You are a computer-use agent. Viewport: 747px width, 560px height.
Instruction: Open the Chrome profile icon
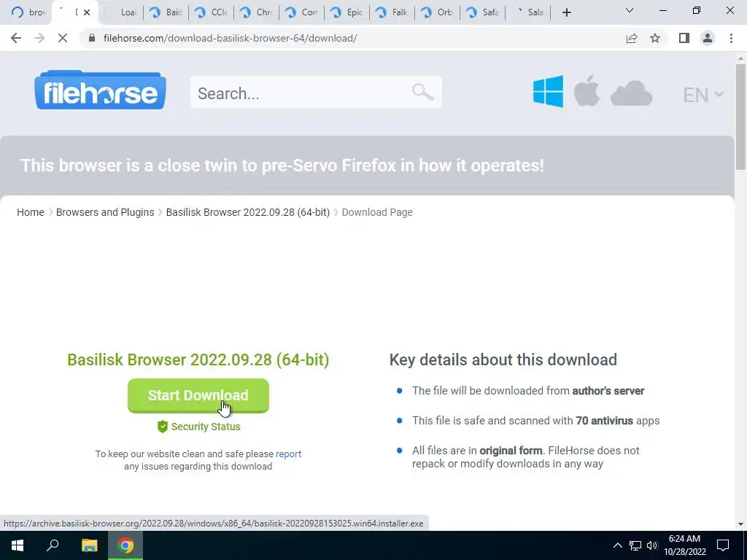pos(708,38)
